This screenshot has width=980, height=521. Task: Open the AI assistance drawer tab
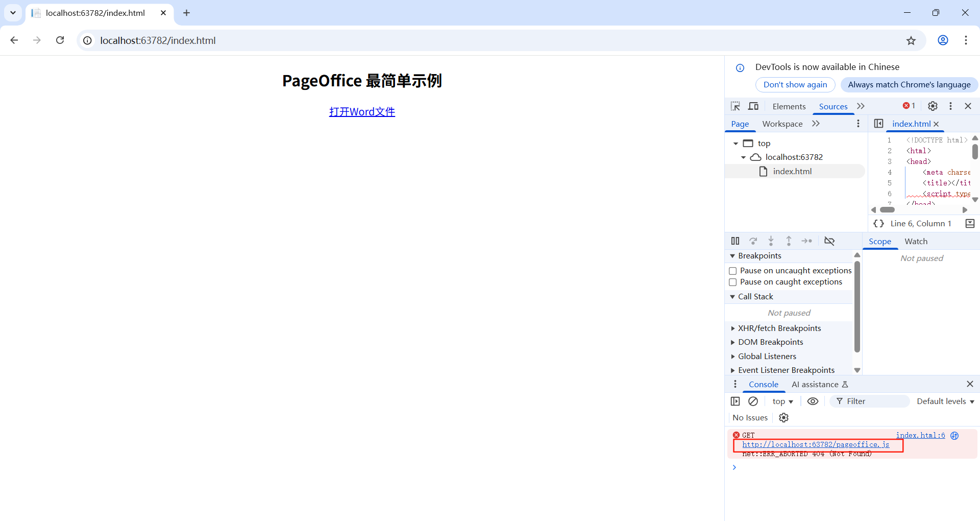coord(820,385)
